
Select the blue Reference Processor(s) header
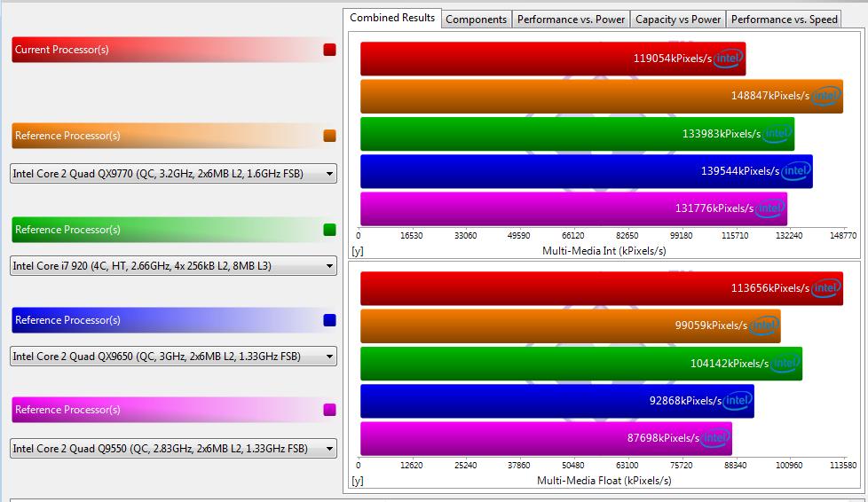(173, 320)
